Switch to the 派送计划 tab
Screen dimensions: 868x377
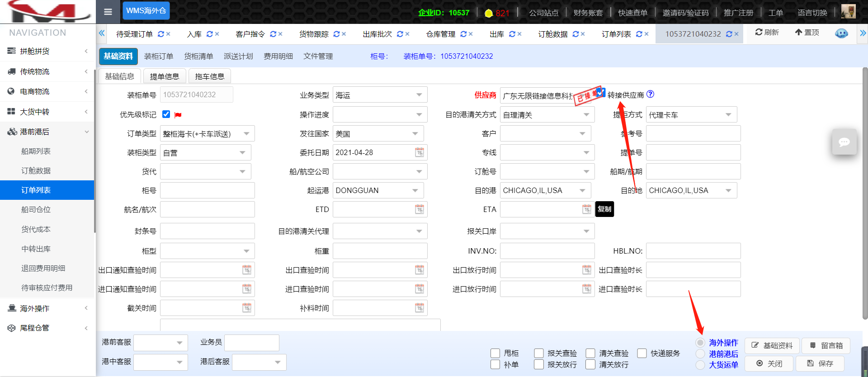(238, 57)
